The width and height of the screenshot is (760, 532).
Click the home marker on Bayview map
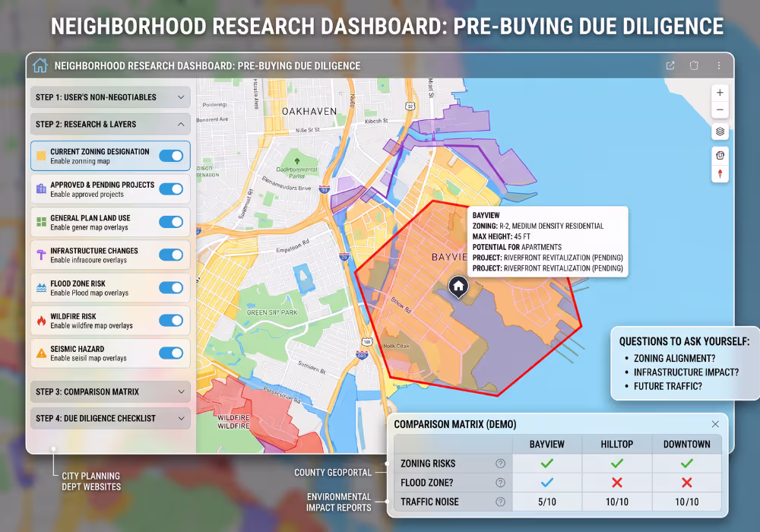tap(458, 287)
